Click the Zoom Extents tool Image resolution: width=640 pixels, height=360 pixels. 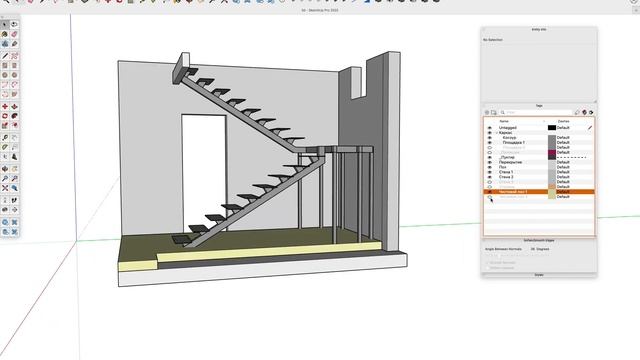pos(5,188)
